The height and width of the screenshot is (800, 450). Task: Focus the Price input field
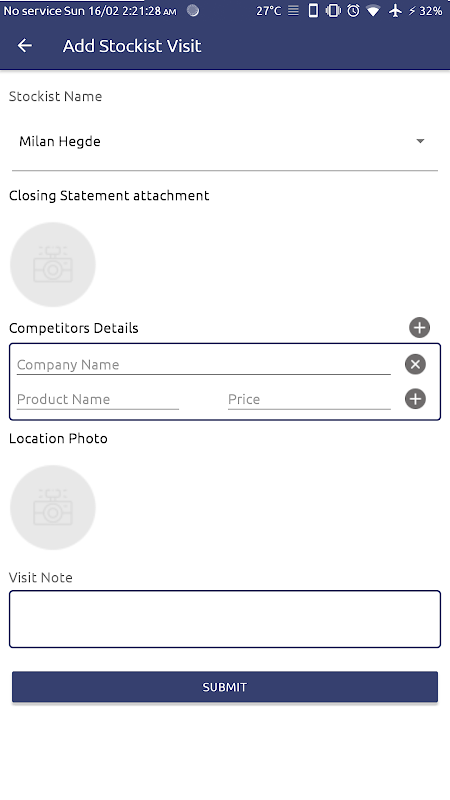coord(309,399)
